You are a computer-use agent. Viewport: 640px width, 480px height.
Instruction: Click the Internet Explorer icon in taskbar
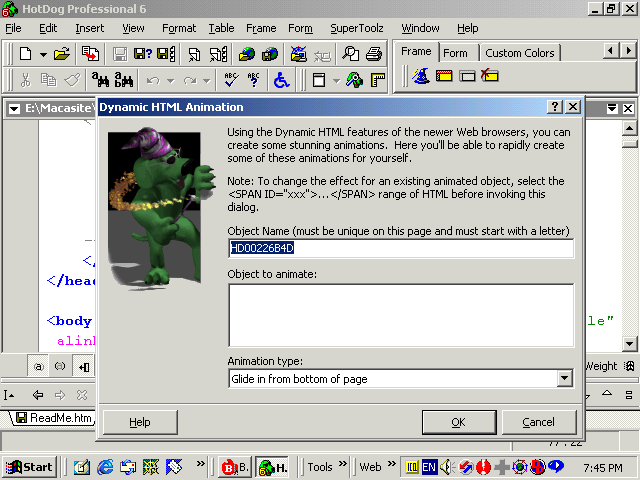tap(105, 467)
